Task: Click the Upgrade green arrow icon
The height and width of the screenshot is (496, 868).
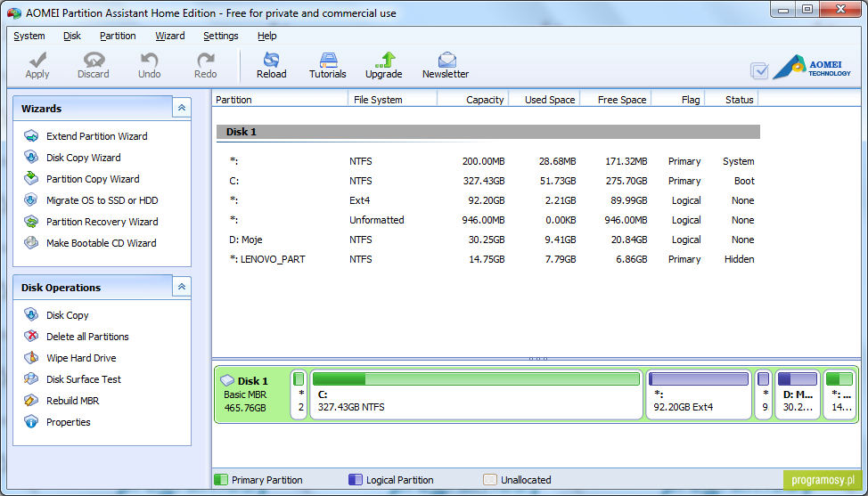Action: point(385,59)
